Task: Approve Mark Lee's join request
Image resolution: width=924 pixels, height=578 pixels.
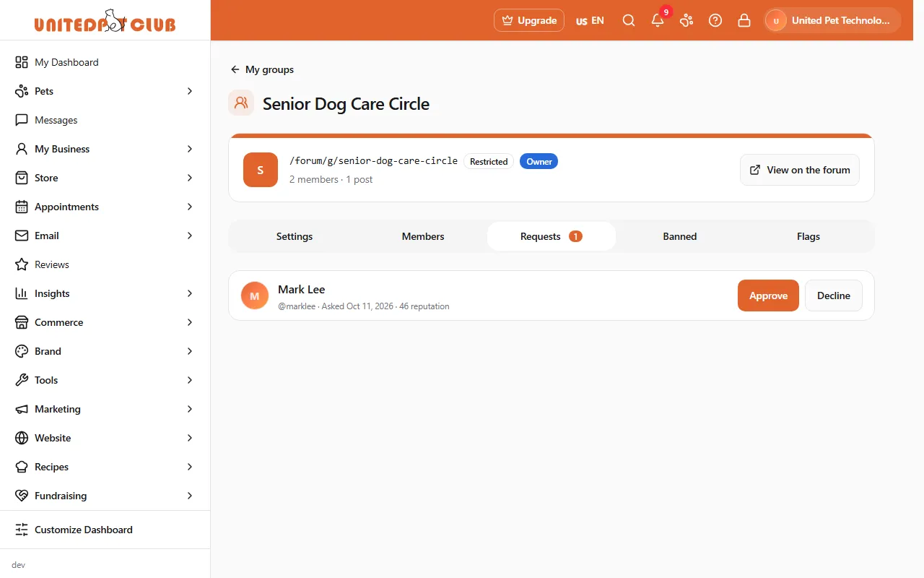Action: coord(768,296)
